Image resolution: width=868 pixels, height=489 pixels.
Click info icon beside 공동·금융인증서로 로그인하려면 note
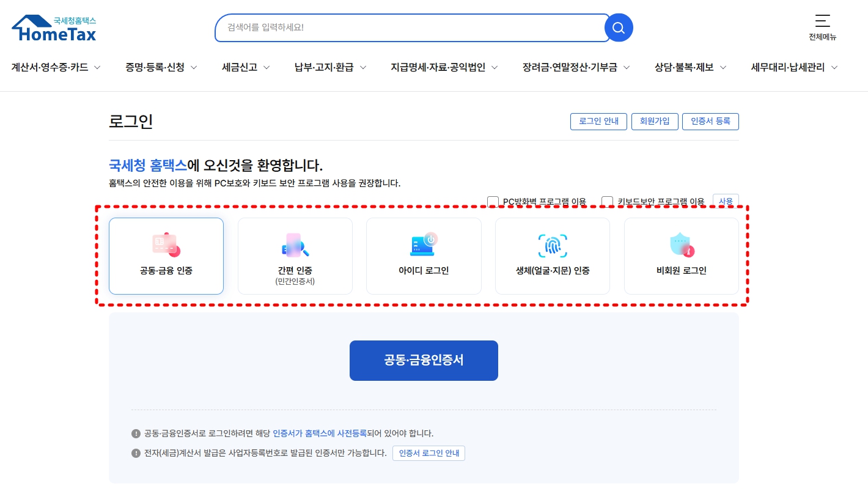tap(136, 433)
